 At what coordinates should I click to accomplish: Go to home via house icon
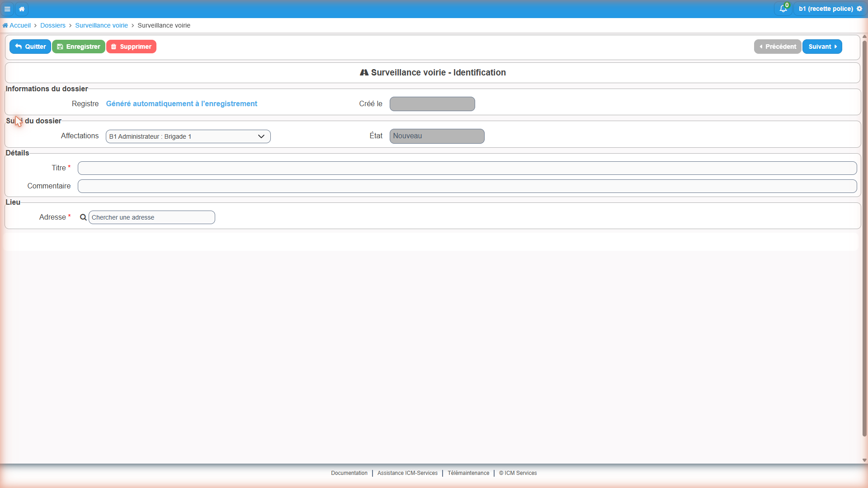click(22, 9)
